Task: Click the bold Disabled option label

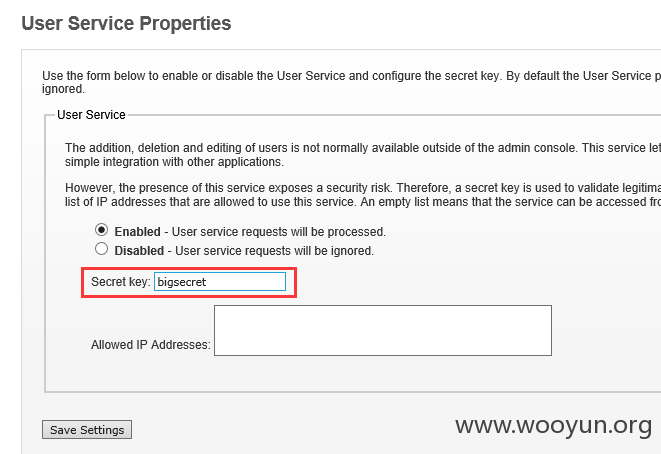Action: (139, 251)
